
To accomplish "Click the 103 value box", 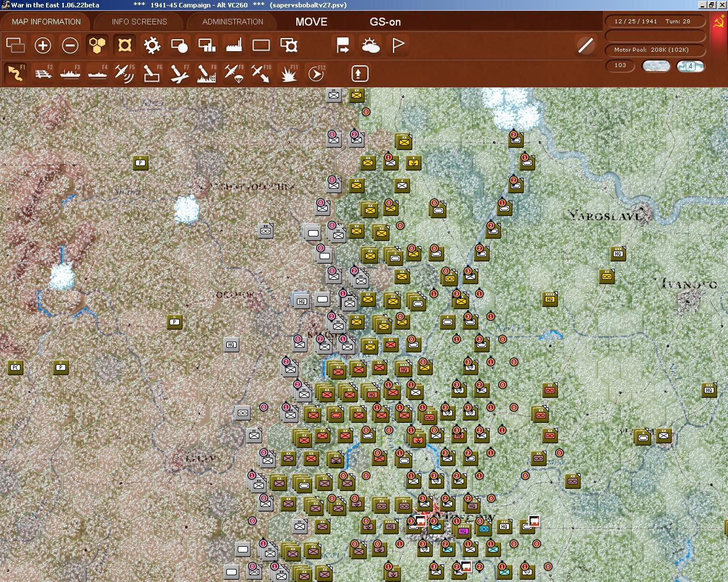I will coord(621,65).
